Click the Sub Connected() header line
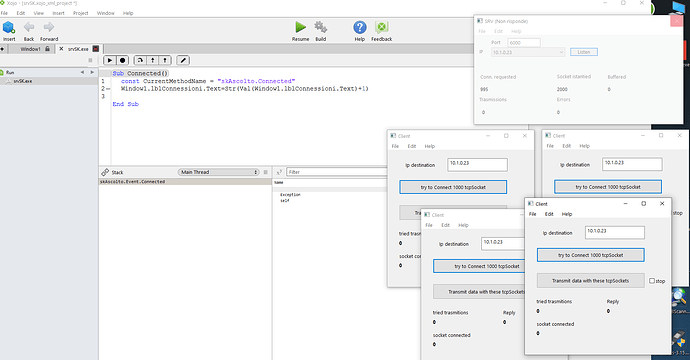 coord(140,73)
